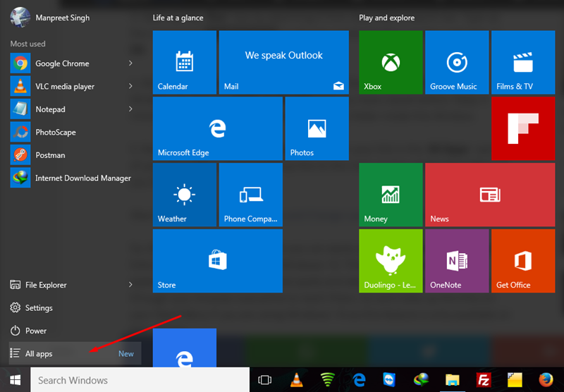The height and width of the screenshot is (392, 564).
Task: Open All apps list
Action: (75, 353)
